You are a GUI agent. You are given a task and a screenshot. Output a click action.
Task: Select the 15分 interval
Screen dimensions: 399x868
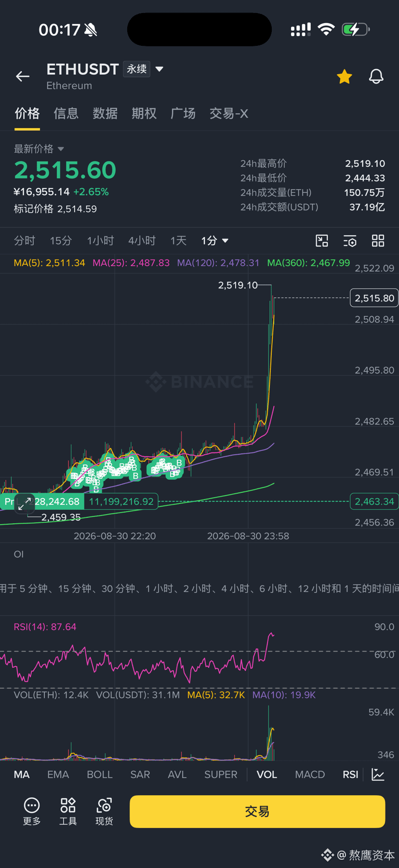tap(61, 241)
